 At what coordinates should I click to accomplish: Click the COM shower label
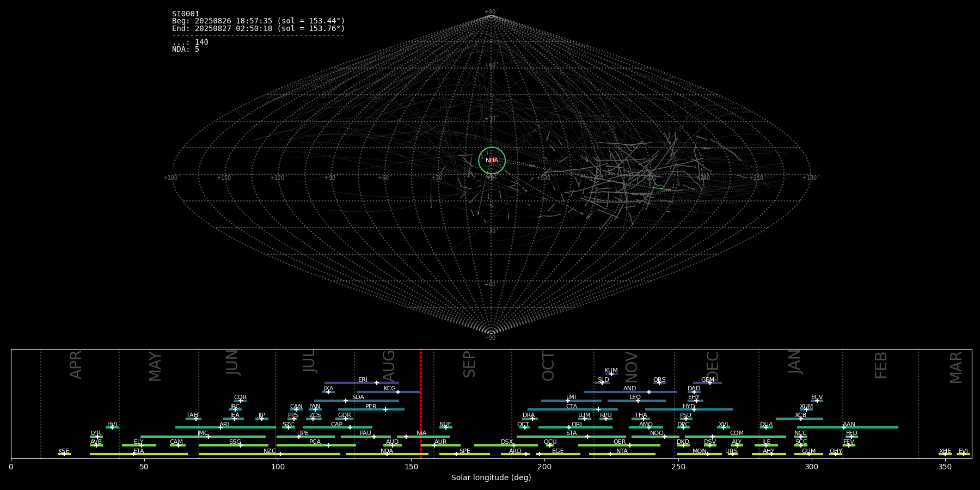tap(737, 433)
